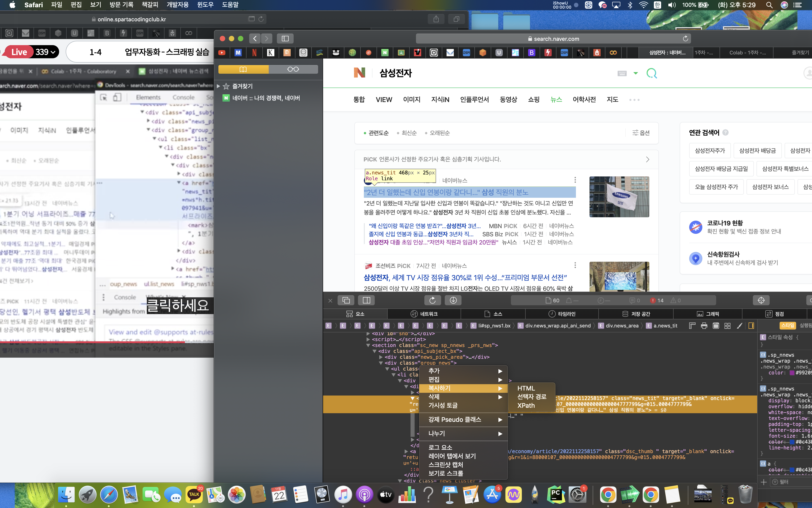The height and width of the screenshot is (508, 812).
Task: Toggle compositing borders icon in elements toolbar
Action: (x=716, y=326)
